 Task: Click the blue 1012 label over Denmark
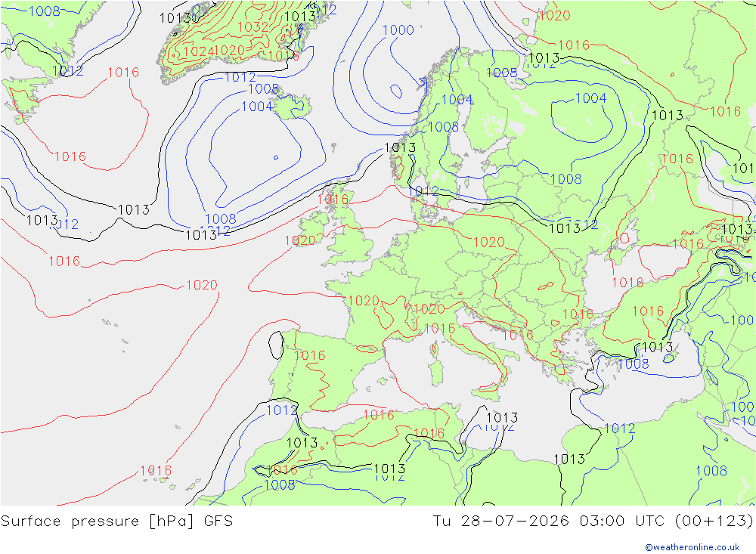point(423,191)
